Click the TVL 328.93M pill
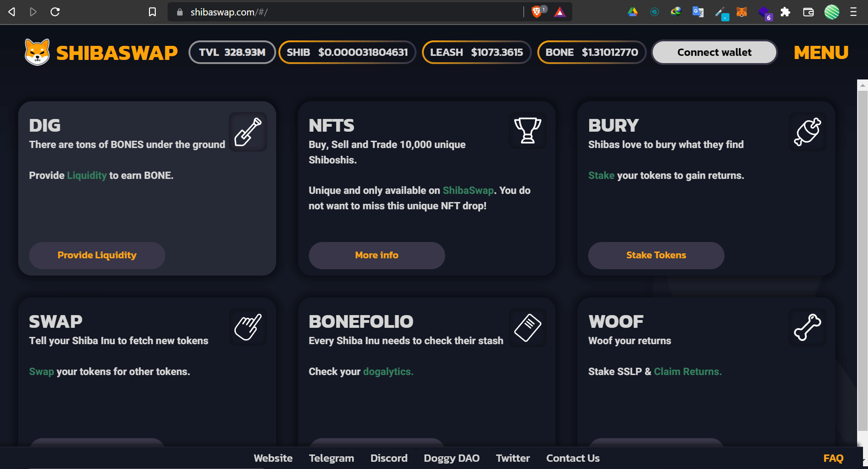This screenshot has width=868, height=469. point(232,52)
